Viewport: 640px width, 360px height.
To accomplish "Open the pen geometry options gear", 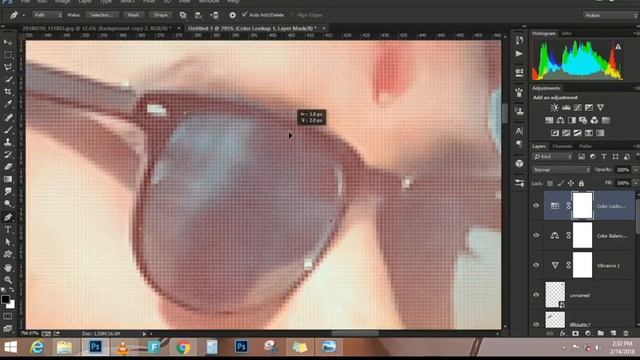I will pyautogui.click(x=232, y=15).
